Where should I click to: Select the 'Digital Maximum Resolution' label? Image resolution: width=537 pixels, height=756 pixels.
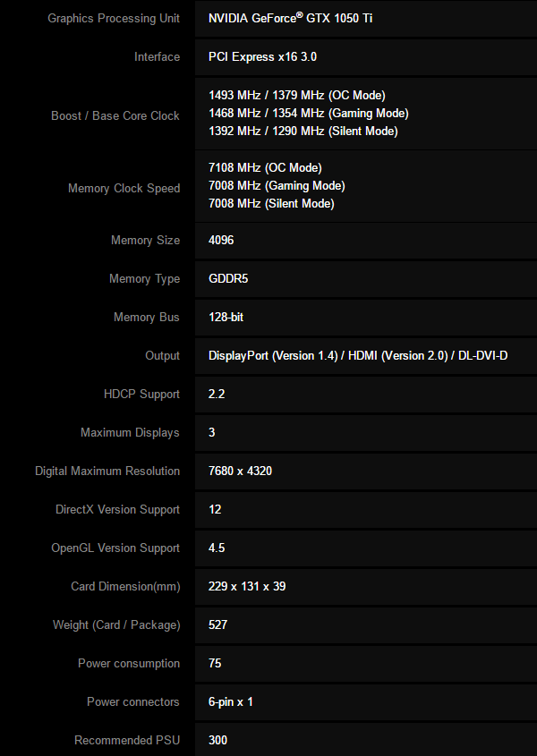[x=107, y=471]
